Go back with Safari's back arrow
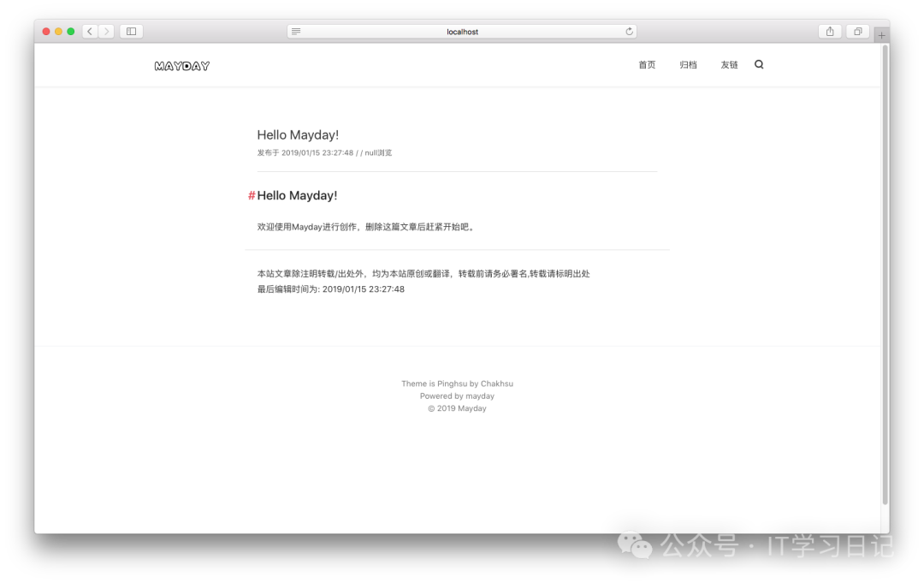 coord(90,32)
